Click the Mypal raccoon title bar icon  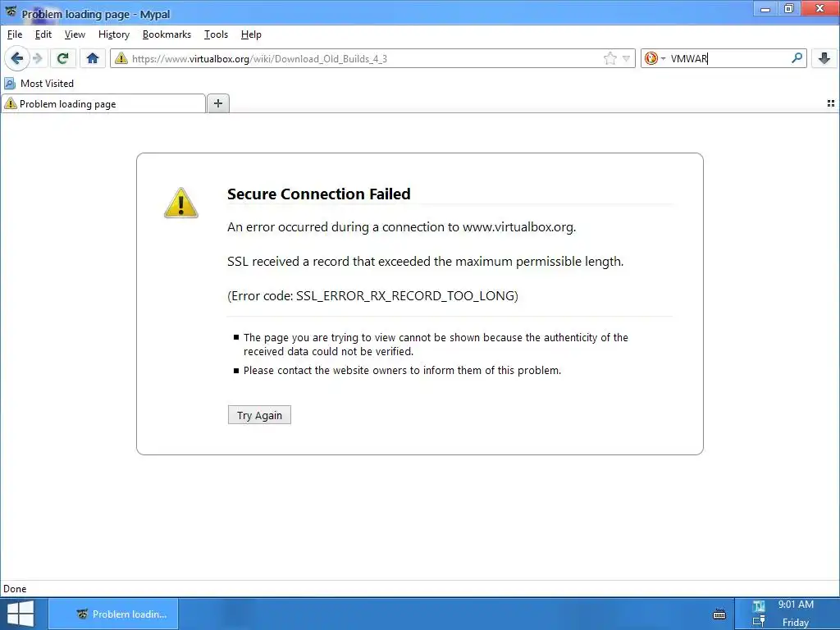click(x=11, y=11)
